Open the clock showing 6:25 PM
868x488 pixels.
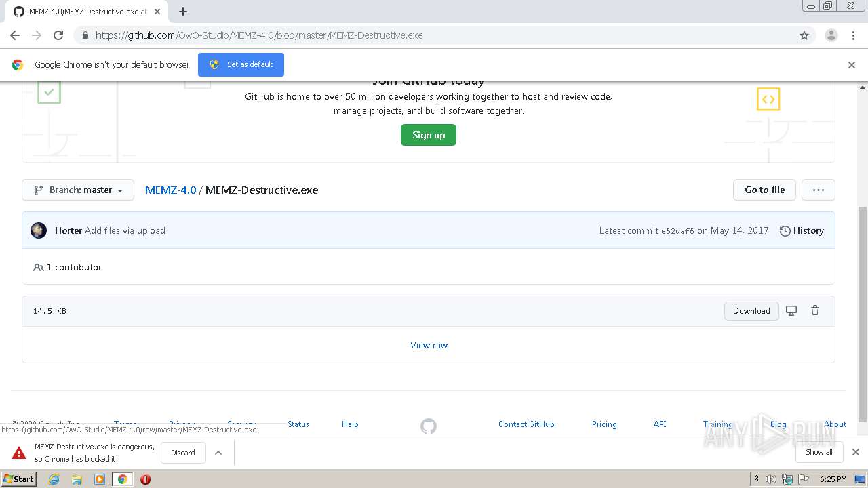[x=833, y=479]
